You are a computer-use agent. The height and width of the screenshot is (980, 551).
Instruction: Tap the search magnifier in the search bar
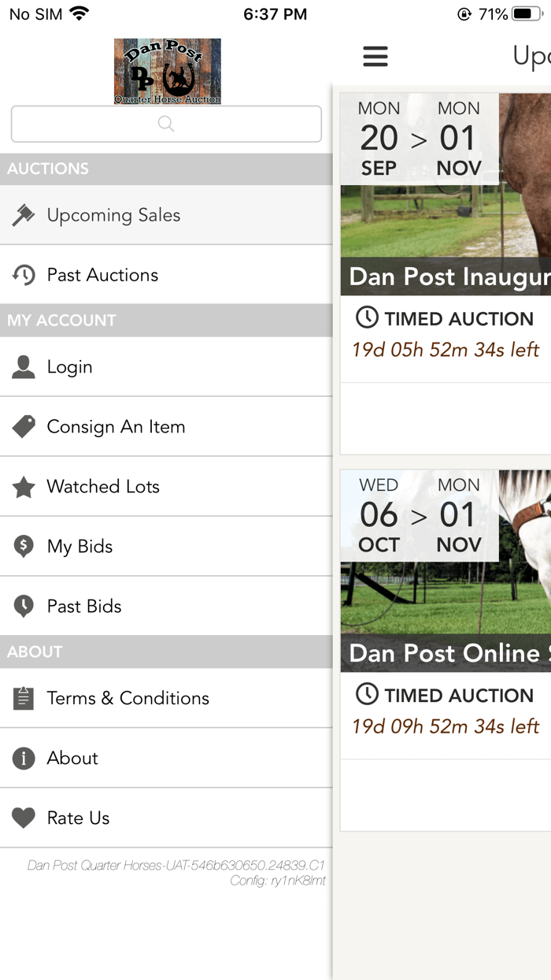165,124
